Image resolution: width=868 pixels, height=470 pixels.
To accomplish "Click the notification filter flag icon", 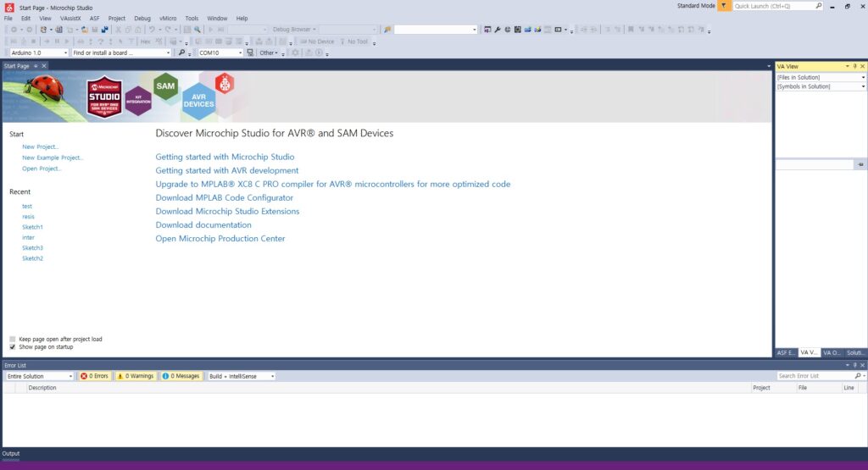I will [724, 6].
